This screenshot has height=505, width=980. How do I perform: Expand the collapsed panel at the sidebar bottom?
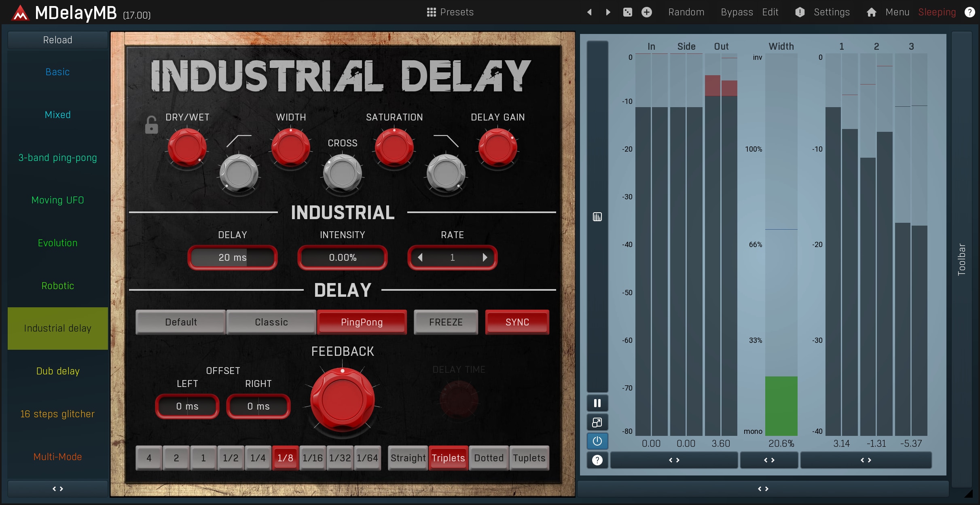[57, 488]
